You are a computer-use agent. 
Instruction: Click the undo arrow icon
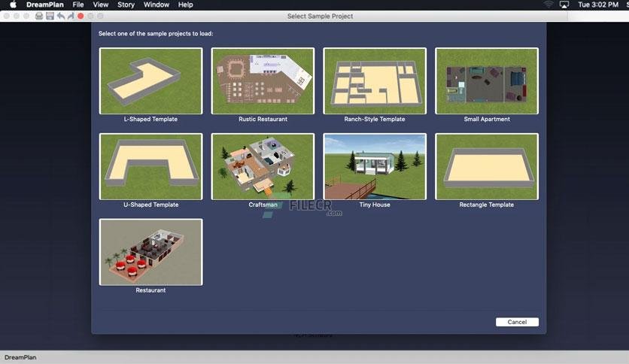(61, 16)
